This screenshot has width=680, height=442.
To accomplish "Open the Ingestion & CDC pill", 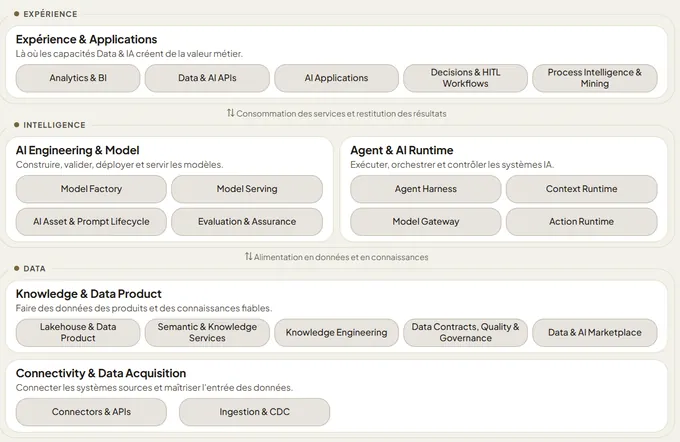I will [x=255, y=412].
